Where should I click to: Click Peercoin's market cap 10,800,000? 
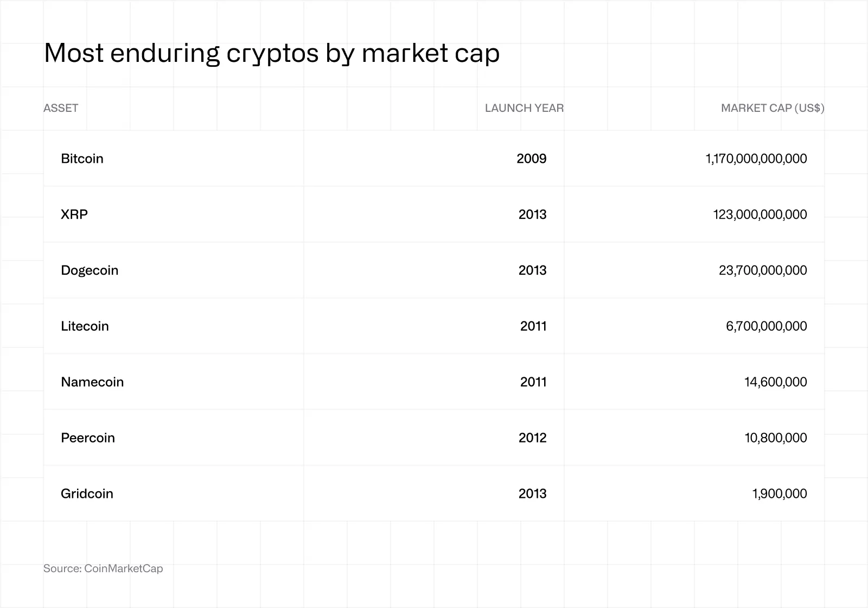[x=776, y=438]
